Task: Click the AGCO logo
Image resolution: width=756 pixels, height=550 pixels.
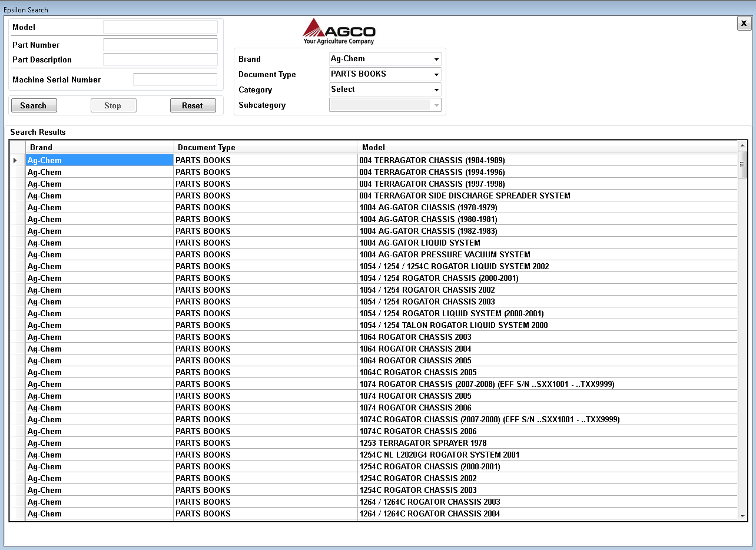Action: [x=339, y=31]
